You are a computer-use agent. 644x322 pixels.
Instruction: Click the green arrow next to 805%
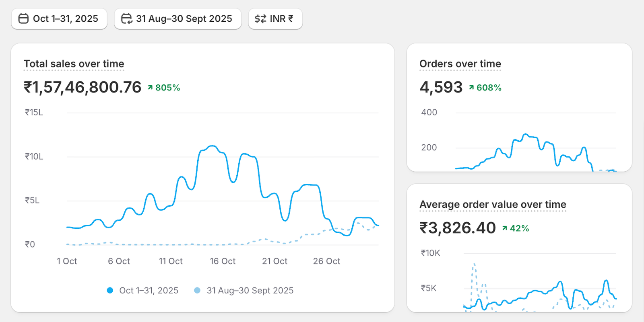click(150, 88)
